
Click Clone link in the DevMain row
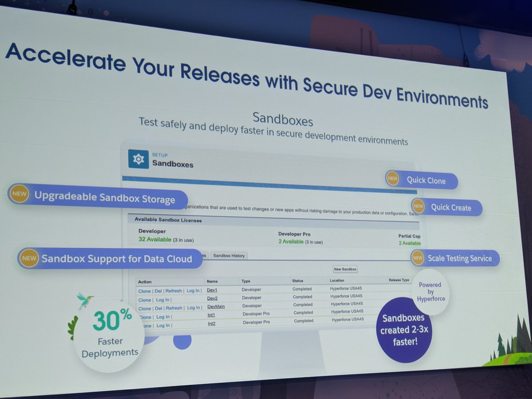pos(145,309)
